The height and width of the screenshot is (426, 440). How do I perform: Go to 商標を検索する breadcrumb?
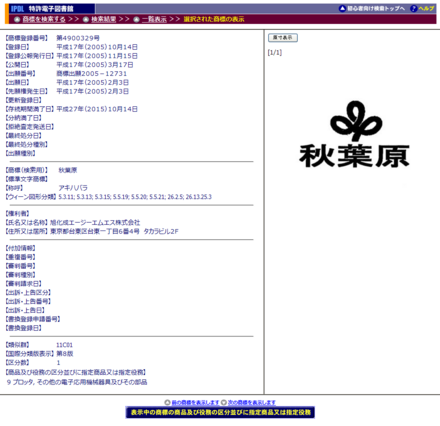44,19
